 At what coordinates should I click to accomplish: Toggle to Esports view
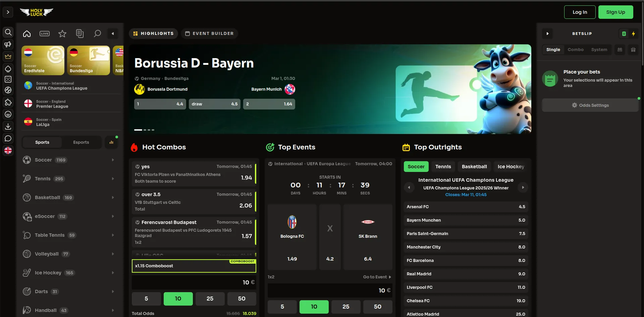(x=81, y=142)
